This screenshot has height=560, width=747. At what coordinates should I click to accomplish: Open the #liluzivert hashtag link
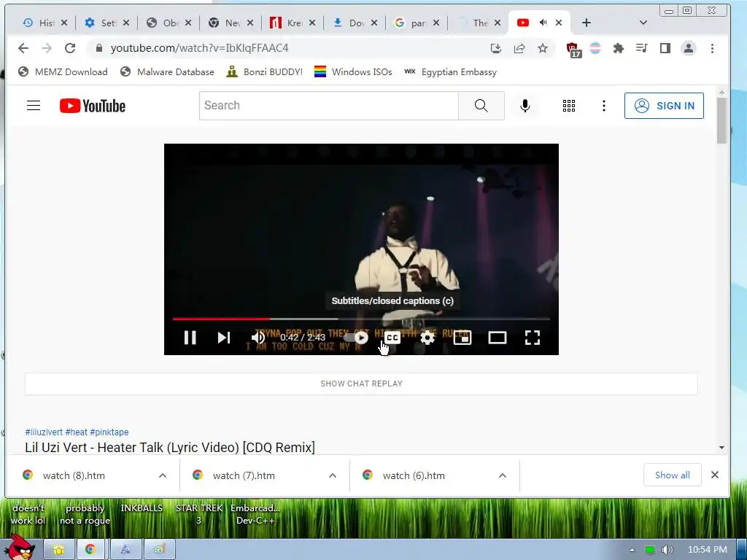point(44,432)
